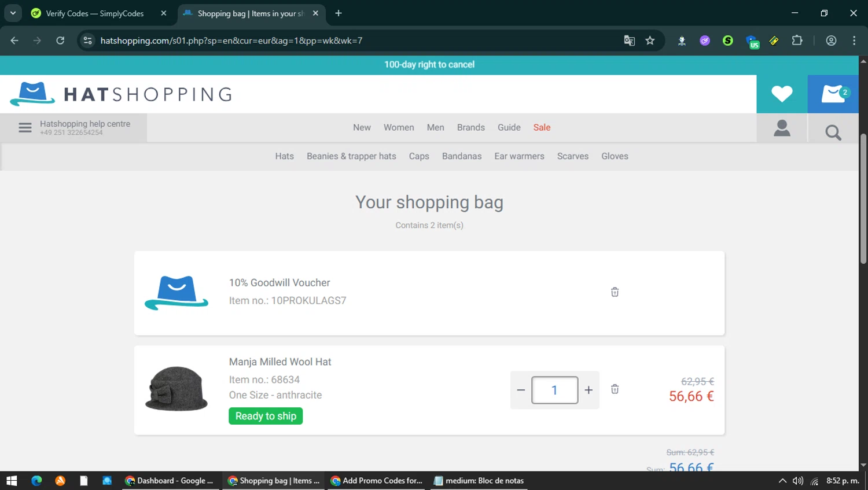Increase quantity with the plus button
Screen dimensions: 868x490
coord(589,390)
